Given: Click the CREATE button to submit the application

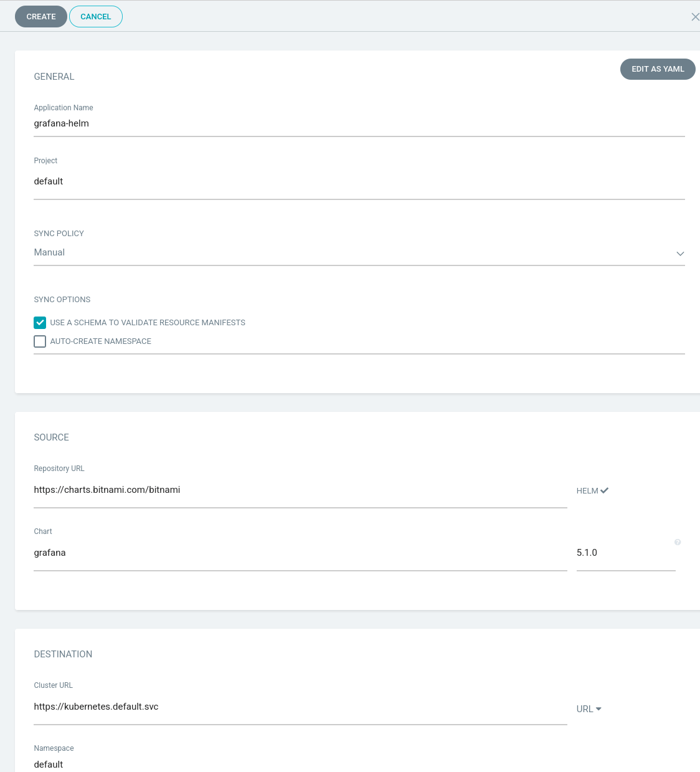Looking at the screenshot, I should 40,17.
